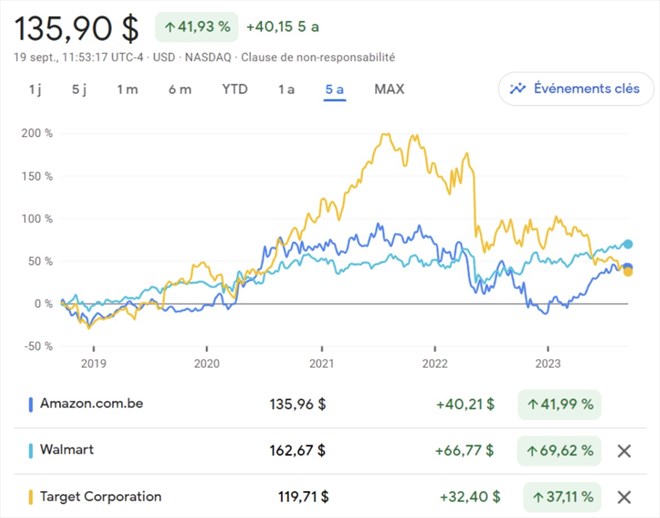
Task: Click the 2019 axis label
Action: [x=93, y=364]
